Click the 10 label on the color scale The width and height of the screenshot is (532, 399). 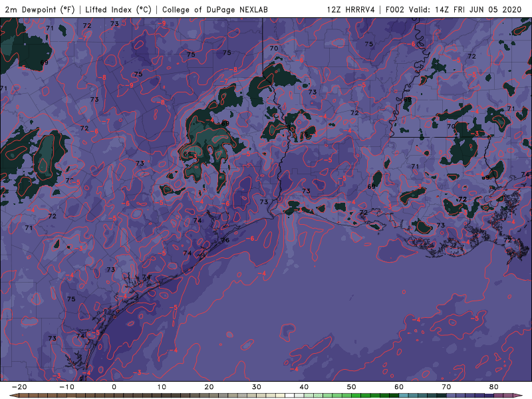pos(162,387)
